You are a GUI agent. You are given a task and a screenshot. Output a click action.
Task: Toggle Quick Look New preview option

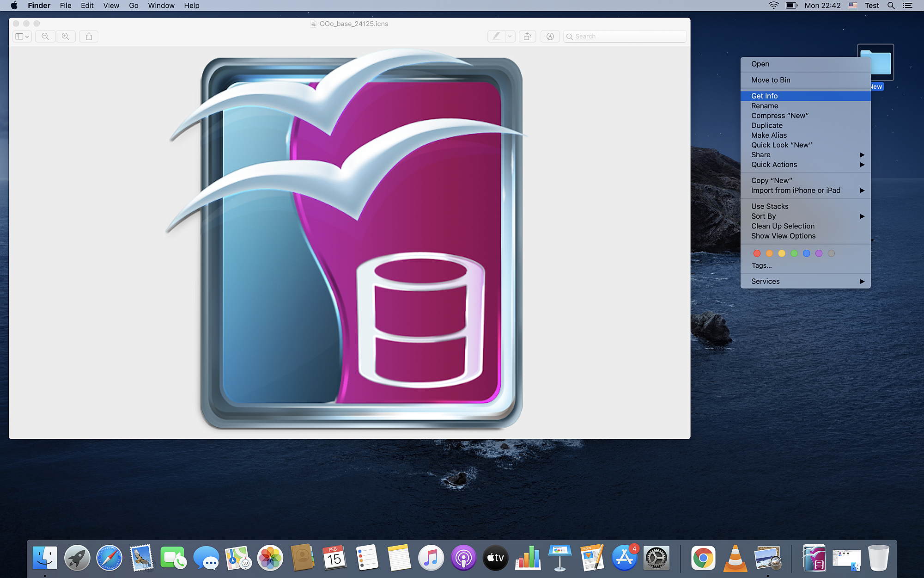click(x=782, y=144)
